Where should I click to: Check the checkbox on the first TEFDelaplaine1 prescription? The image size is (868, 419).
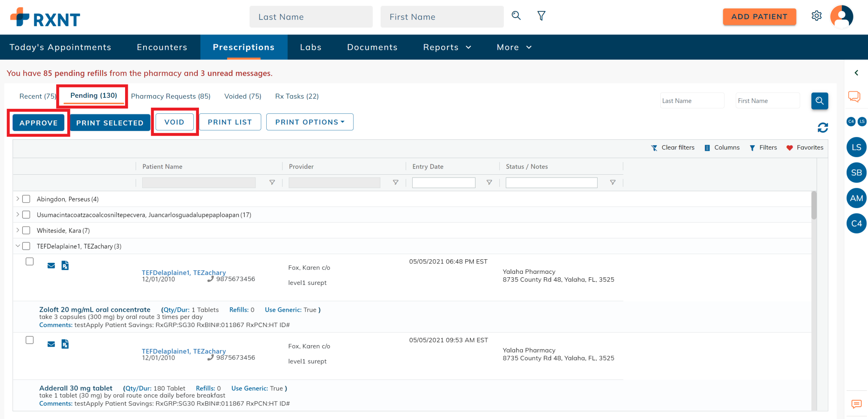tap(29, 262)
